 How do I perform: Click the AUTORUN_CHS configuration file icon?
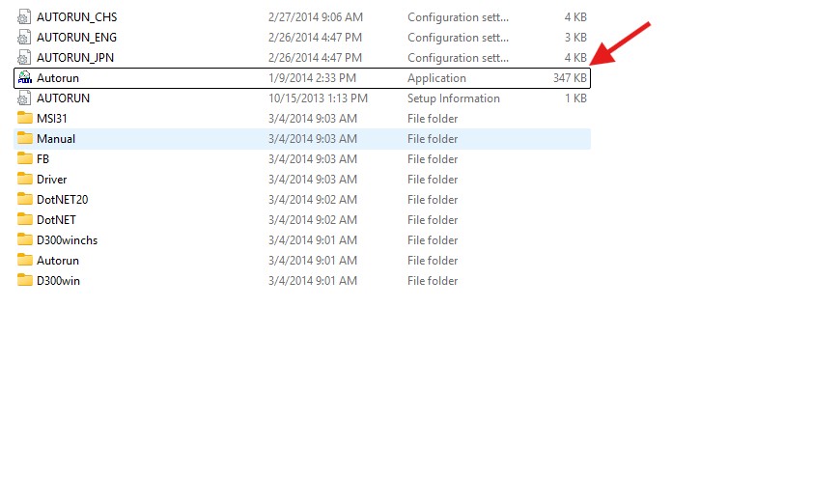pos(24,17)
